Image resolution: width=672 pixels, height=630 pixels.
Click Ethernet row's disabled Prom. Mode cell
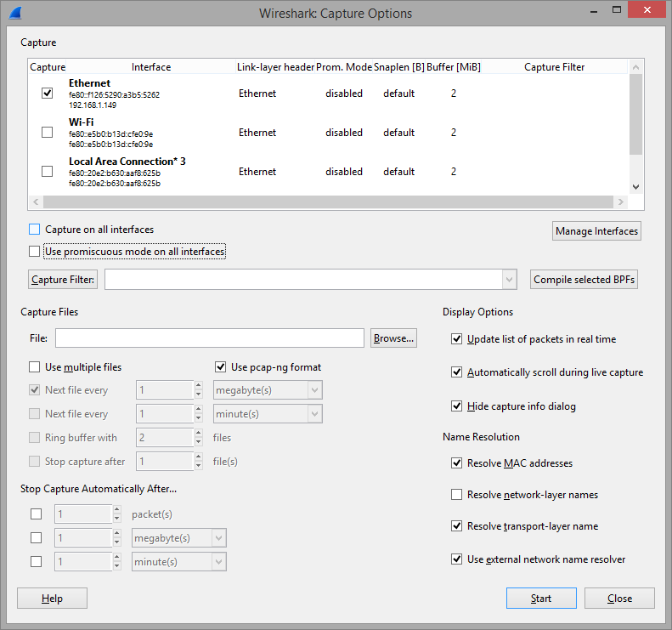344,94
